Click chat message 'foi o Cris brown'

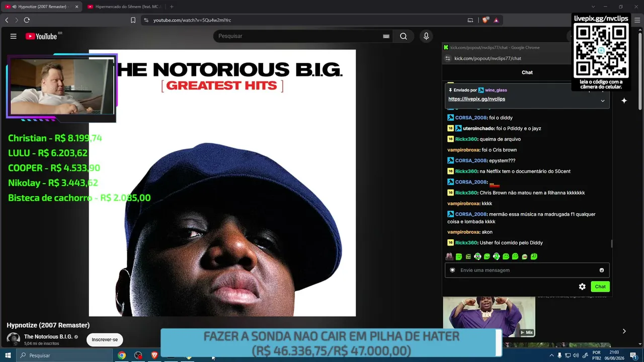click(499, 150)
